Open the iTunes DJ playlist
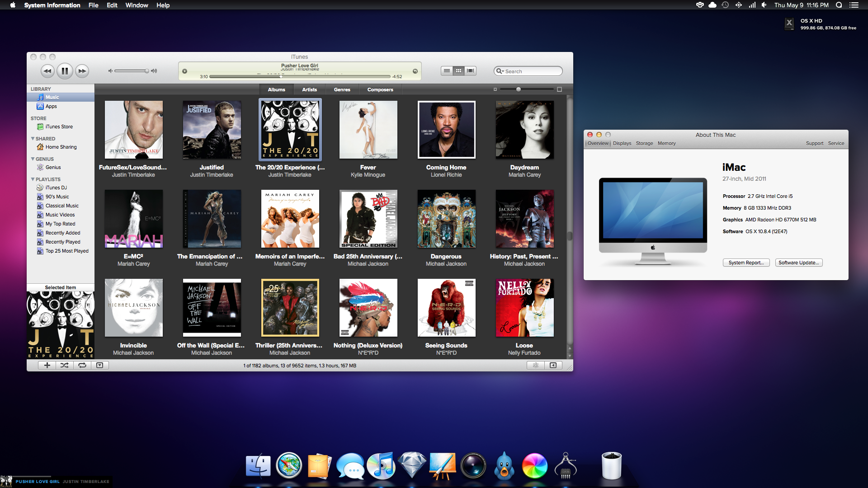868x488 pixels. tap(61, 188)
